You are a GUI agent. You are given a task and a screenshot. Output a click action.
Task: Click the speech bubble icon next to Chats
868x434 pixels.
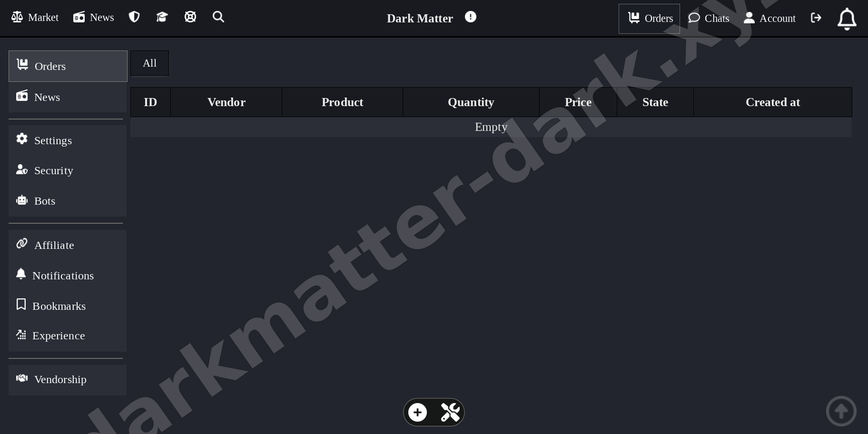694,18
